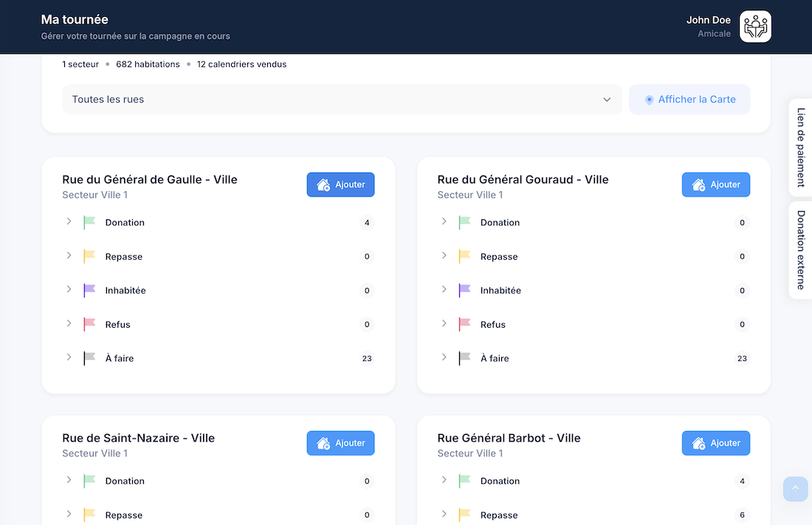Image resolution: width=812 pixels, height=525 pixels.
Task: Click green Donation flag in Rue Général Barbot
Action: [x=464, y=481]
